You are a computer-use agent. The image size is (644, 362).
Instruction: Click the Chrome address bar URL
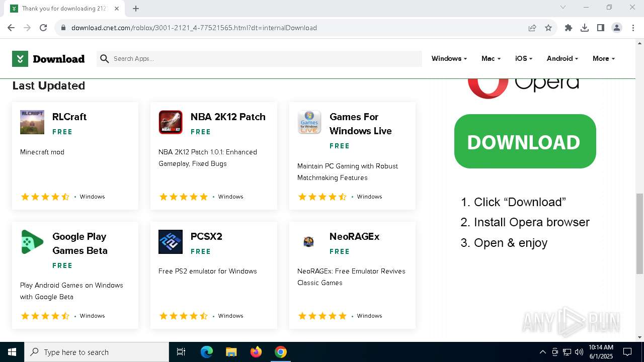coord(194,28)
